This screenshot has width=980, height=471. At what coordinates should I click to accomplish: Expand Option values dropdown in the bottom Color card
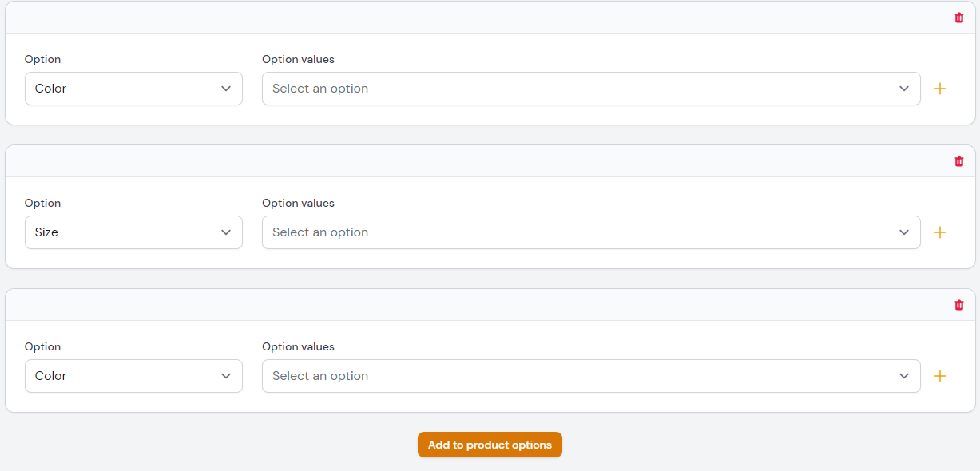(x=591, y=376)
